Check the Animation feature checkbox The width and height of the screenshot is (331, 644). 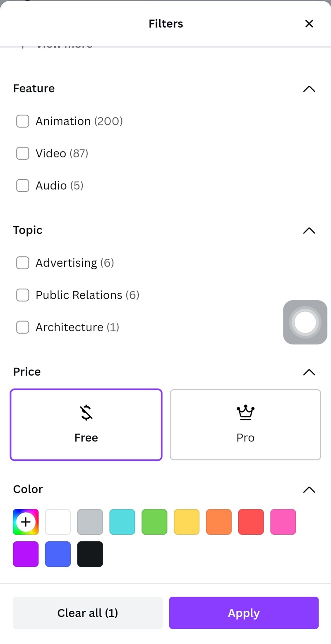point(23,121)
